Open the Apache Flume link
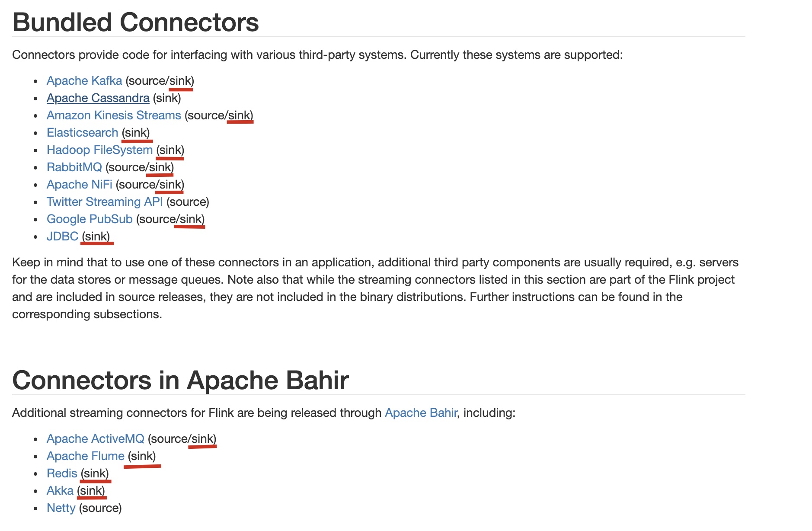 (x=86, y=456)
